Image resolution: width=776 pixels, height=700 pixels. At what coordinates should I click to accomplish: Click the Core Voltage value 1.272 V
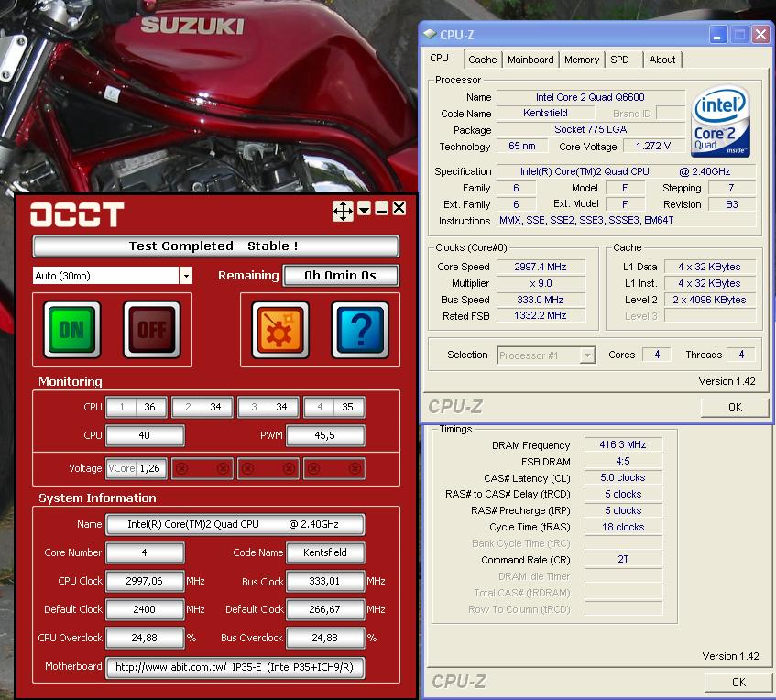tap(653, 146)
